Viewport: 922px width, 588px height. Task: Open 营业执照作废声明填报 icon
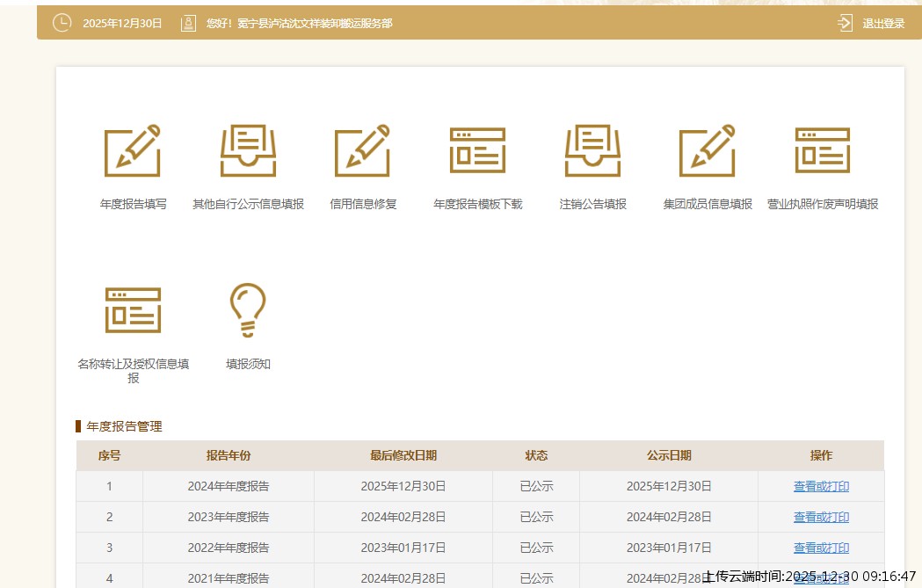823,150
